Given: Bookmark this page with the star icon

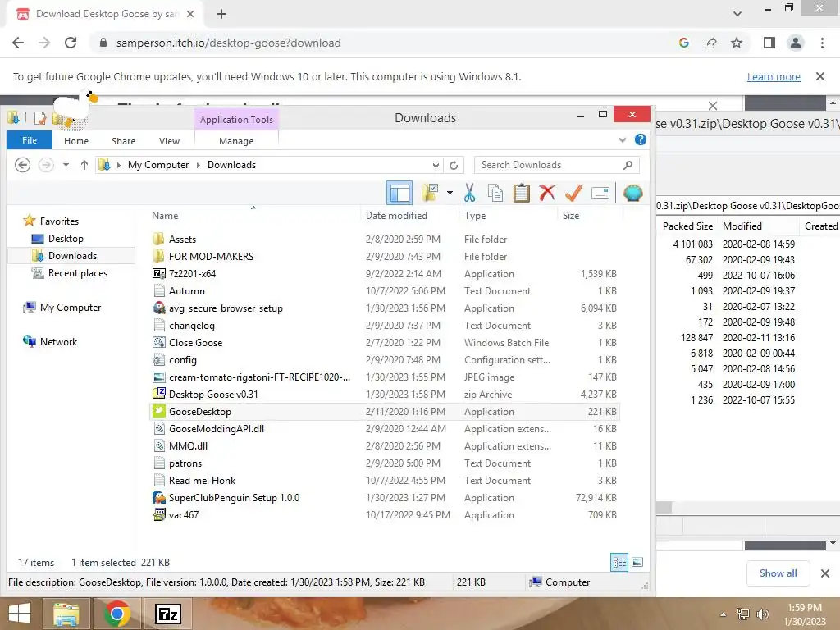Looking at the screenshot, I should [737, 43].
